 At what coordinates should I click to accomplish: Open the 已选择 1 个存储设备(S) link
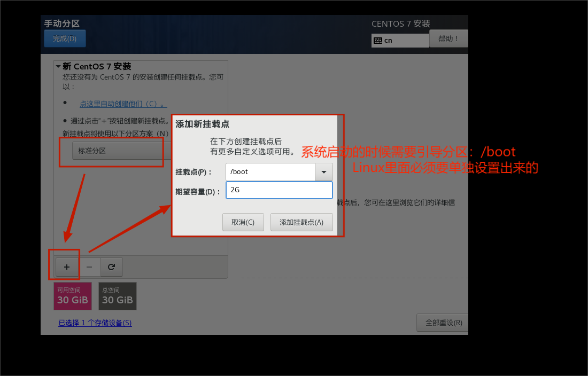pos(95,323)
